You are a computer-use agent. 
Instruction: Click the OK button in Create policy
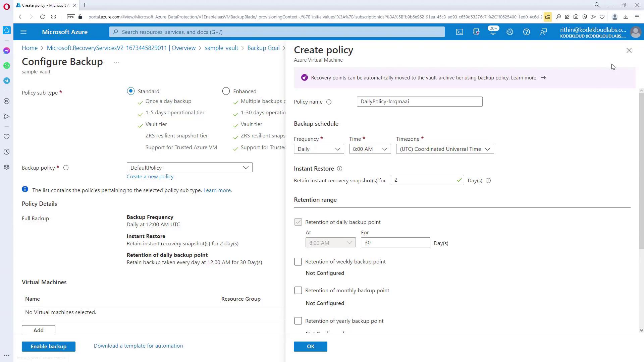point(310,347)
